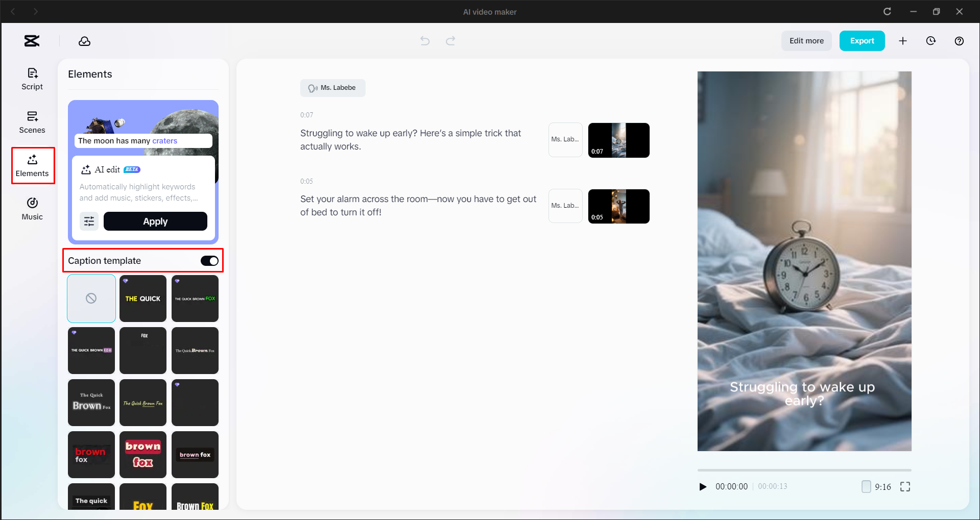Tick the checkbox beside 9:16
The height and width of the screenshot is (520, 980).
(866, 486)
